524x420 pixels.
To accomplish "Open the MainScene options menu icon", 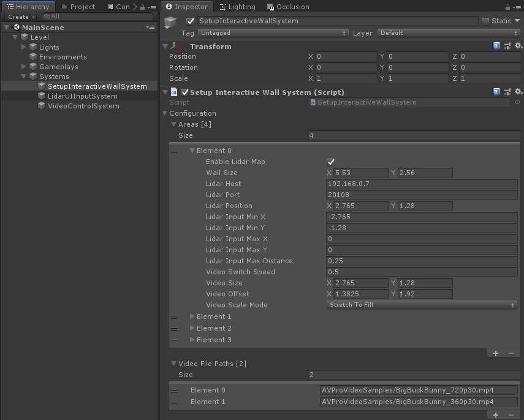I will coord(150,28).
